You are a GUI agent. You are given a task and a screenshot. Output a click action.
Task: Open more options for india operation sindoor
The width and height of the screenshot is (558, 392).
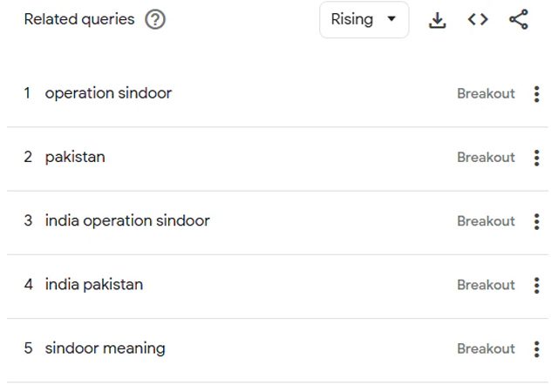tap(537, 221)
